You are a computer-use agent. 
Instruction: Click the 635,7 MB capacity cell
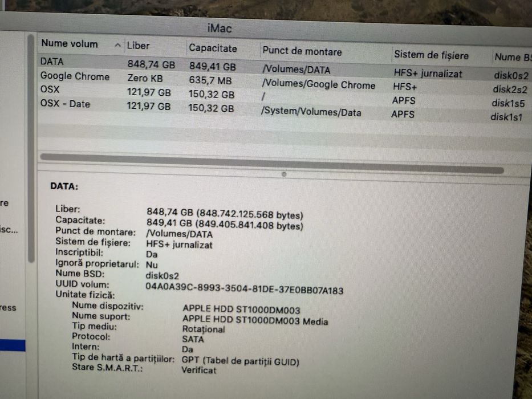coord(210,80)
